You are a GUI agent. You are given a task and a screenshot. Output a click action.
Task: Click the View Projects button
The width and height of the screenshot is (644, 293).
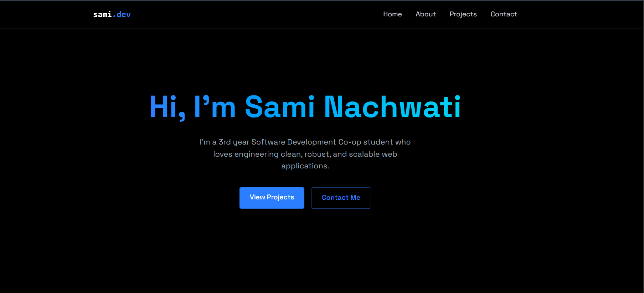tap(272, 198)
